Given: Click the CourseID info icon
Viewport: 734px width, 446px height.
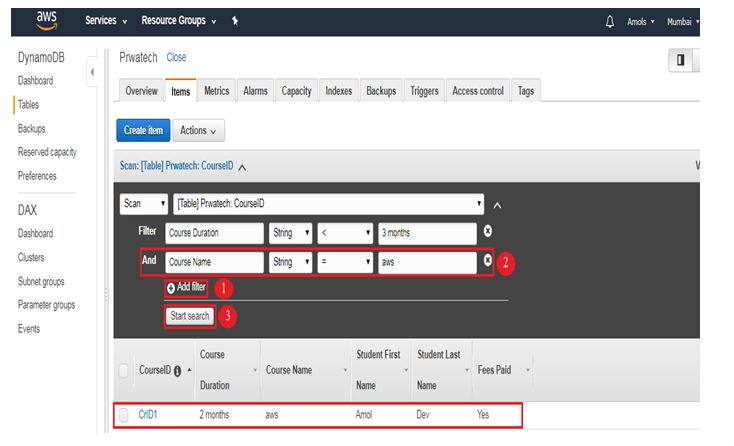Looking at the screenshot, I should (x=177, y=371).
